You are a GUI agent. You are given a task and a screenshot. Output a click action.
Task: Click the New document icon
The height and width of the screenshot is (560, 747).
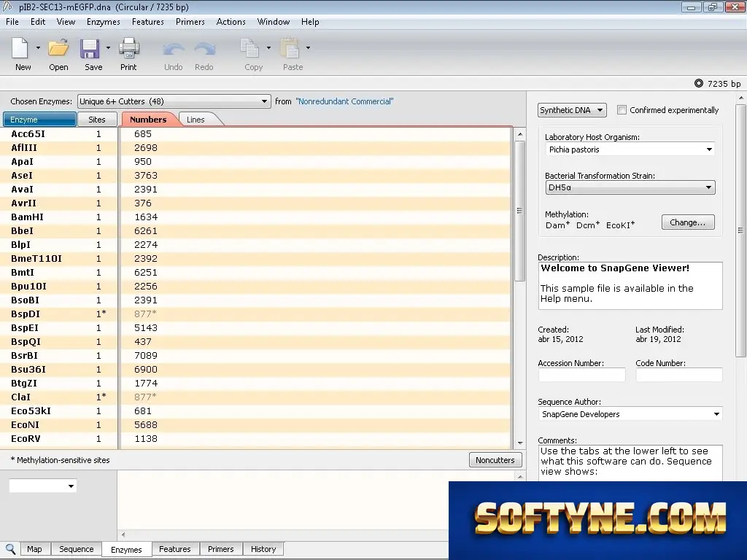tap(20, 48)
